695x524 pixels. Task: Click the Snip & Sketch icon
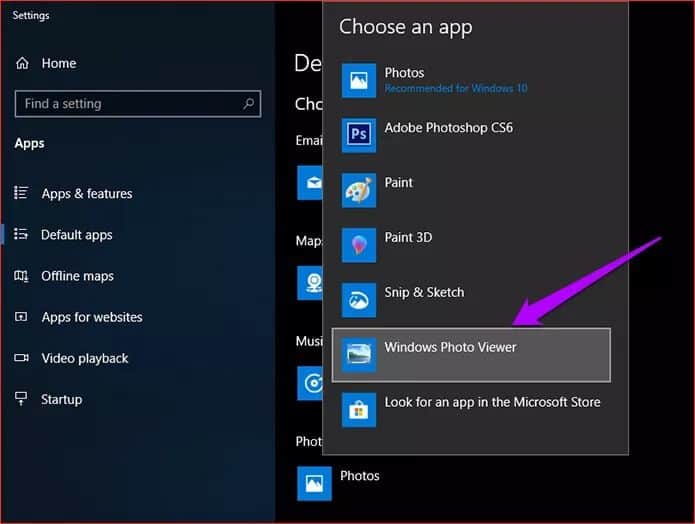click(x=359, y=300)
